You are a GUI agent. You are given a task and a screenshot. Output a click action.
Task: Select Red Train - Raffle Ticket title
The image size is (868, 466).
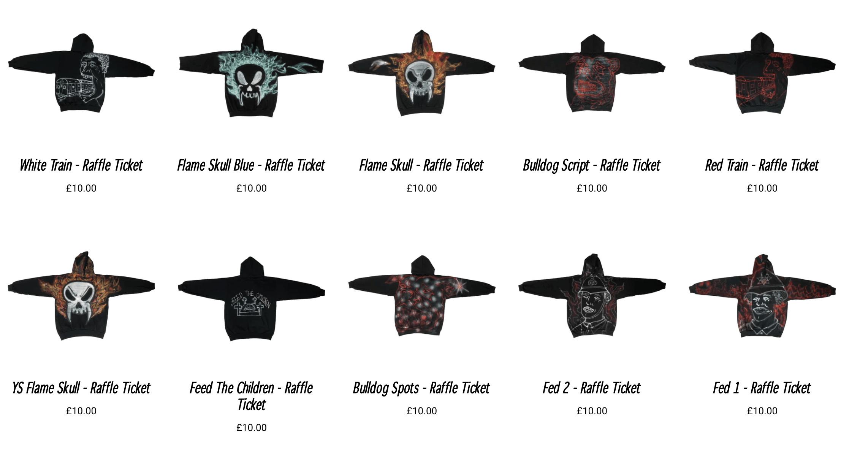tap(762, 165)
